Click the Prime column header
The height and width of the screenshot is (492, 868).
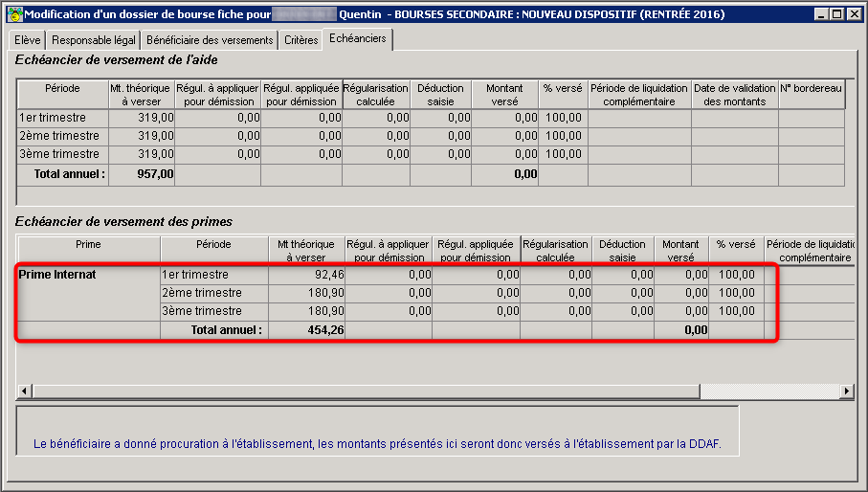tap(89, 249)
